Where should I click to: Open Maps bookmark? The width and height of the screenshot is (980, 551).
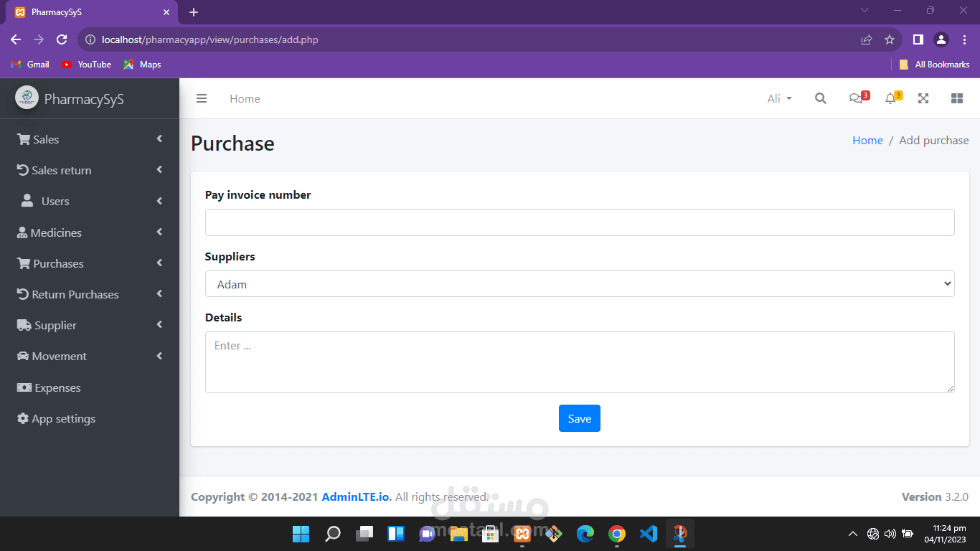click(142, 65)
